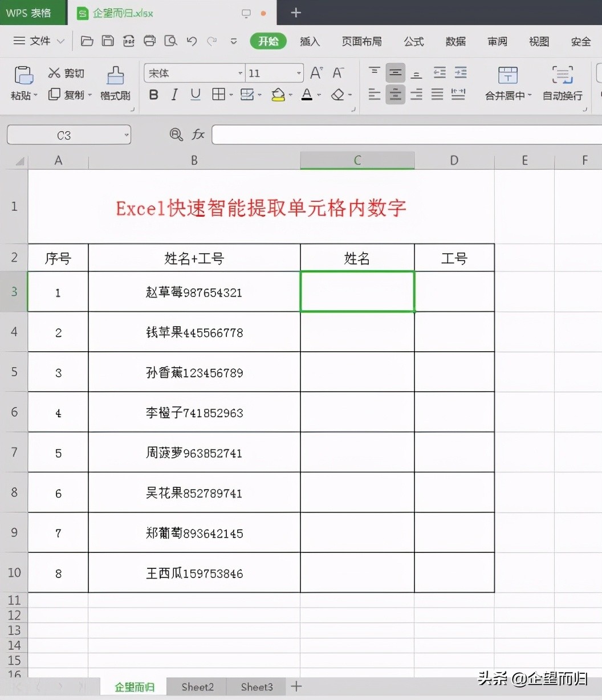Click the print icon
The image size is (602, 700).
tap(150, 41)
